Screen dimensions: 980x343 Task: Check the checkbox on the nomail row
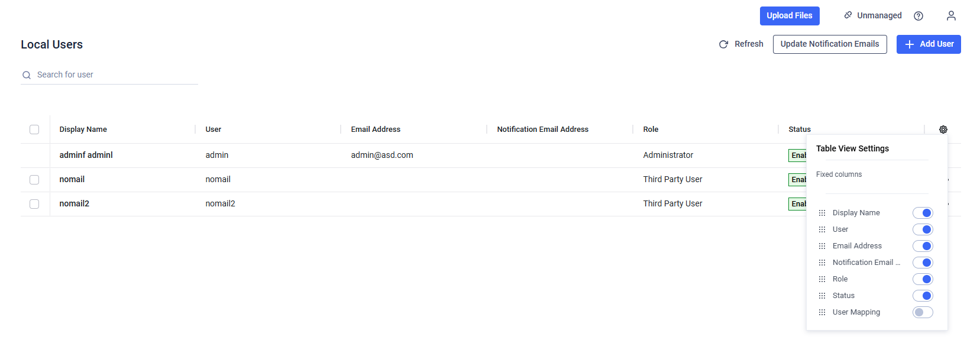click(x=34, y=179)
